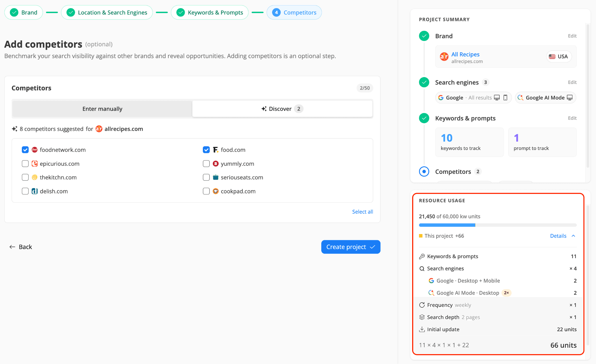Click magnifier icon for Search engines row
596x364 pixels.
[x=422, y=269]
